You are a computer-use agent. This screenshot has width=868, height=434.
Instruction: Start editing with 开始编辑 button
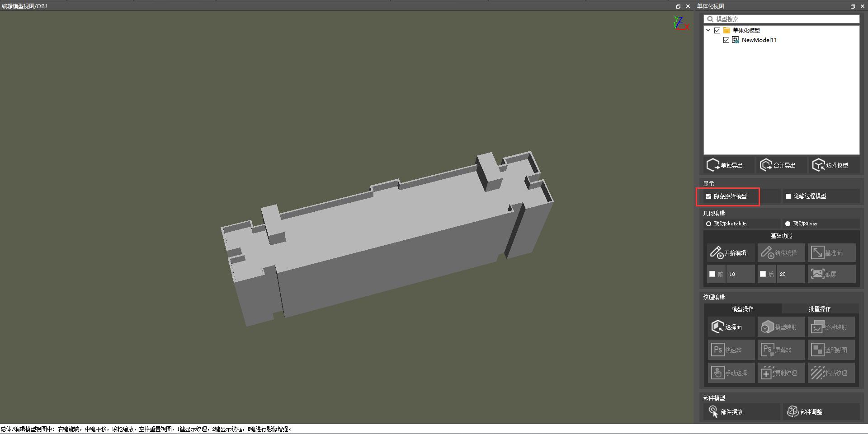tap(731, 253)
